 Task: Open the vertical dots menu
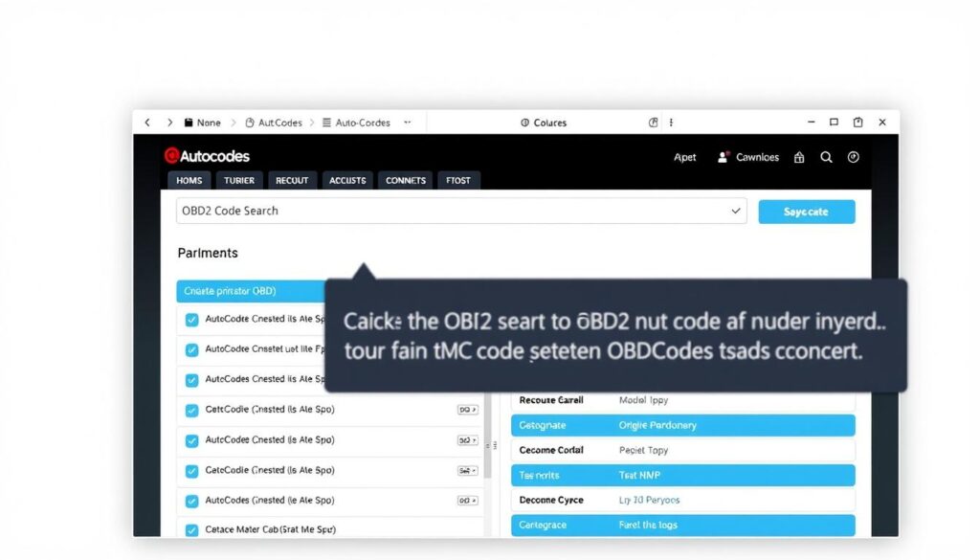coord(671,123)
